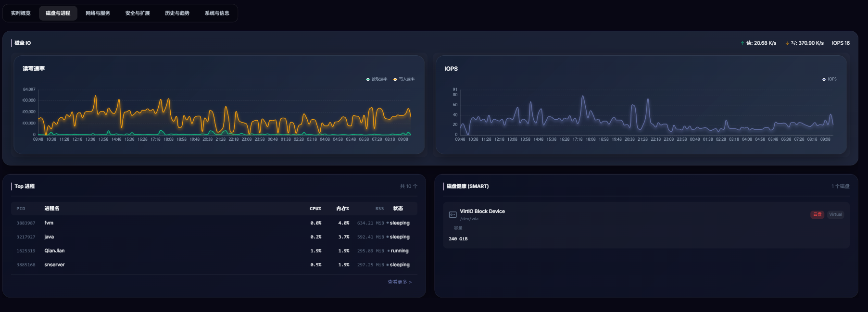Click the red 云盘 badge
This screenshot has height=312, width=868.
(817, 214)
